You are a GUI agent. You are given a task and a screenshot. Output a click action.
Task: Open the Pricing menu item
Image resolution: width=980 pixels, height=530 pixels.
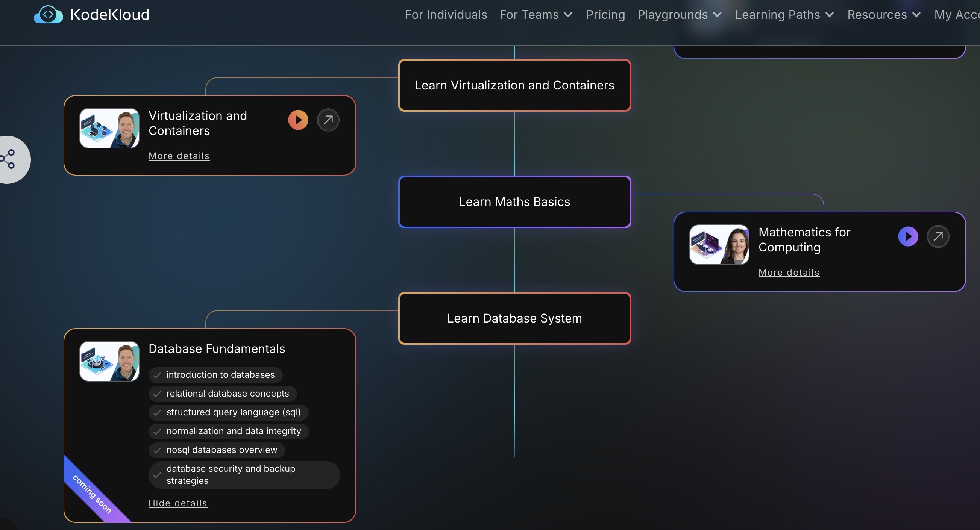605,15
